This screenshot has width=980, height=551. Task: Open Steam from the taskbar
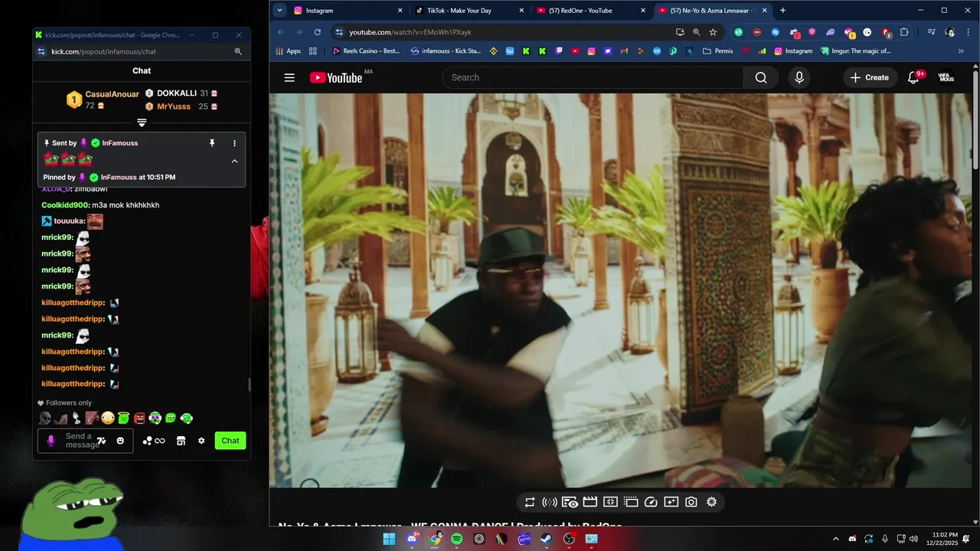[x=547, y=539]
